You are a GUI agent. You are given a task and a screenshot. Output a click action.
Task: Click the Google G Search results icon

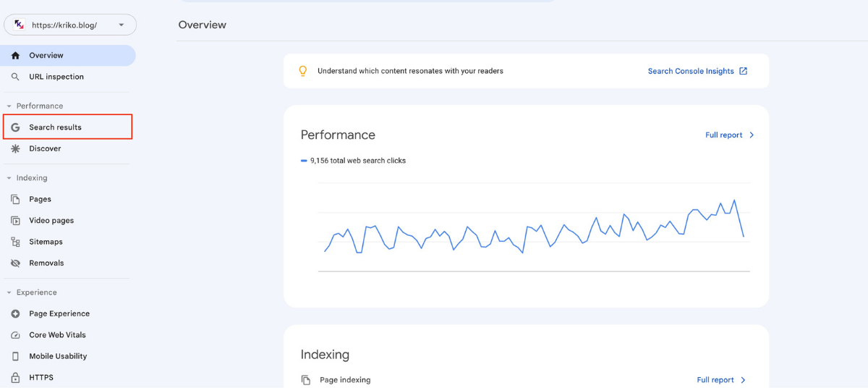pyautogui.click(x=15, y=127)
